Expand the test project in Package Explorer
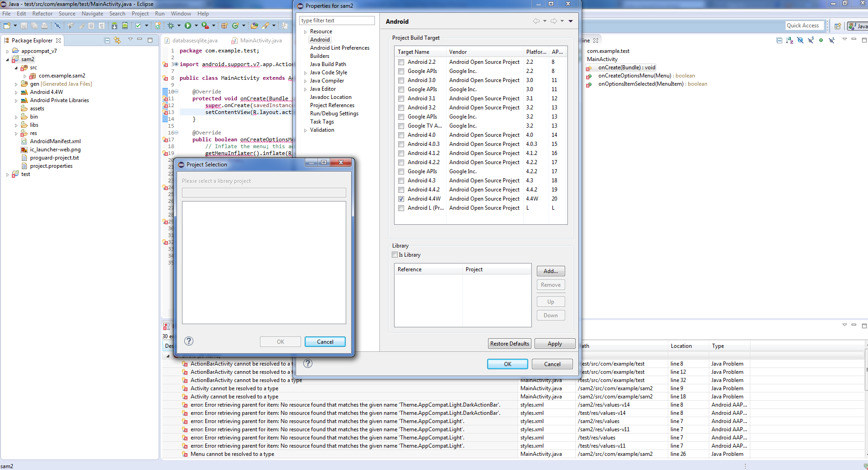Image resolution: width=868 pixels, height=470 pixels. 7,175
